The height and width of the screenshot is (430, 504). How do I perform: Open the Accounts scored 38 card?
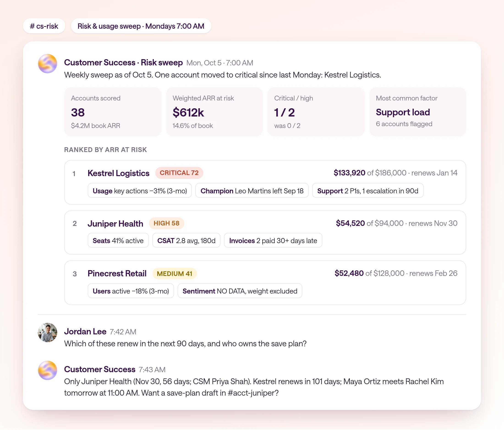pyautogui.click(x=113, y=112)
